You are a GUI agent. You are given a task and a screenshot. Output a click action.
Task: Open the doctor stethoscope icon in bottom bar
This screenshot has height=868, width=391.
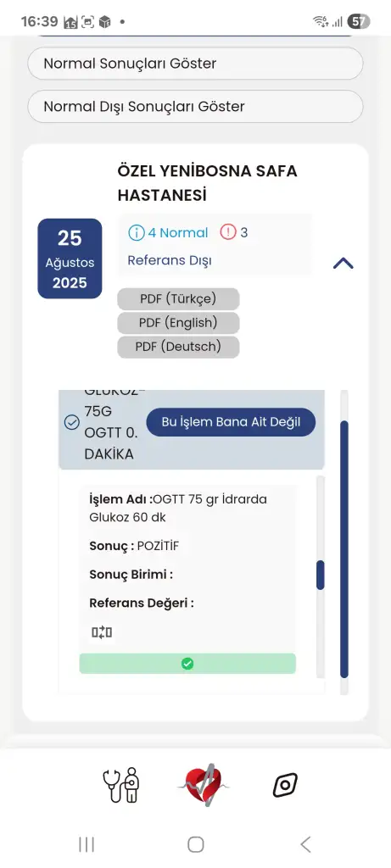[121, 784]
